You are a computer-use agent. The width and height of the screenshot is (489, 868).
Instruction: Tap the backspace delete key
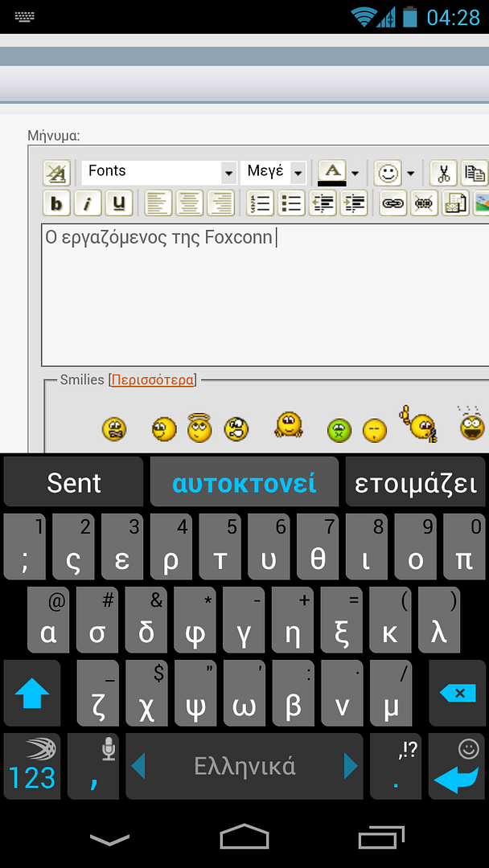458,693
